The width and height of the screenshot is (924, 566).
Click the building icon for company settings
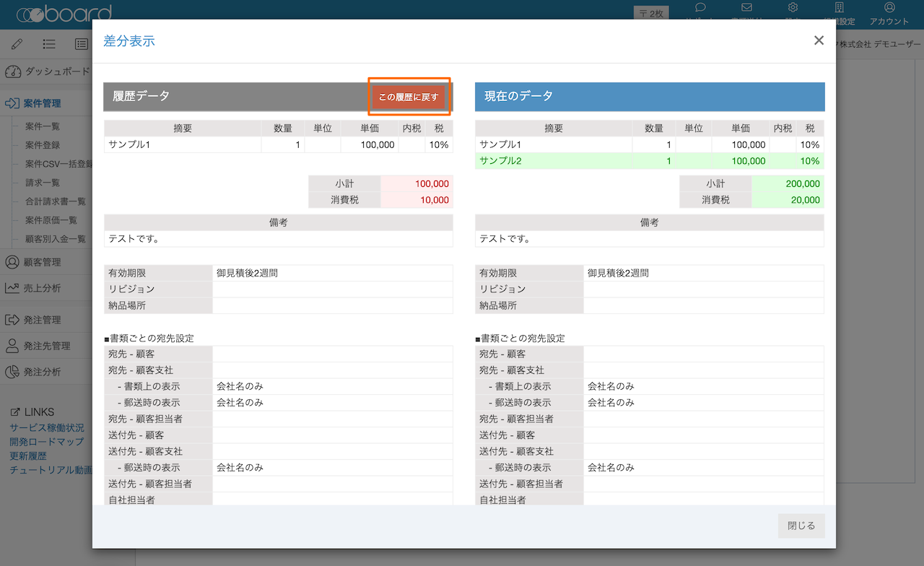coord(839,7)
